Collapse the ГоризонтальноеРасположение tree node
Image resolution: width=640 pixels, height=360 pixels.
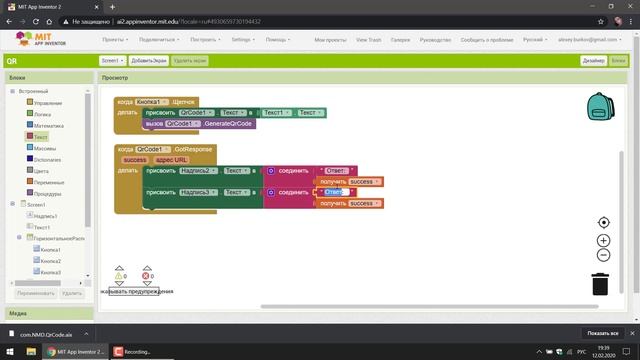[19, 238]
